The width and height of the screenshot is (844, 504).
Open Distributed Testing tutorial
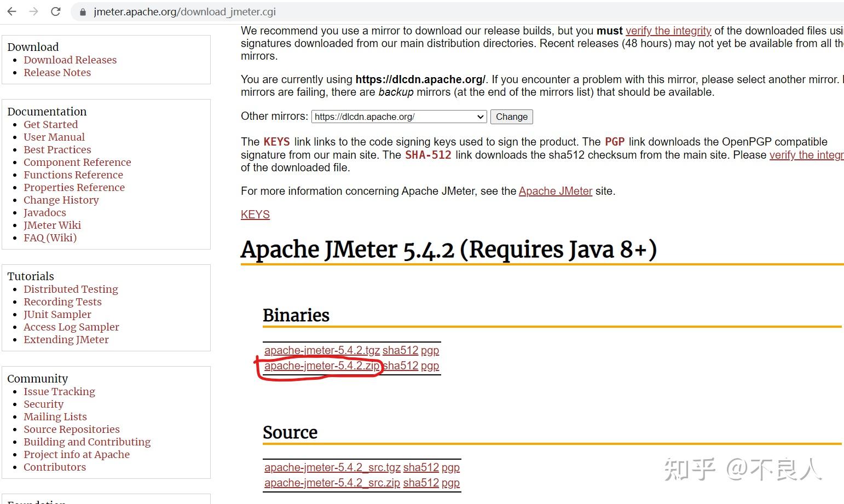[71, 289]
